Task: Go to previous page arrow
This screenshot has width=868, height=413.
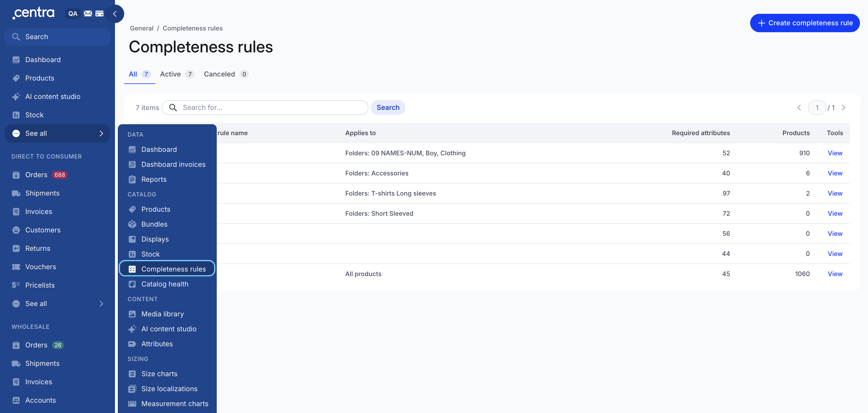Action: 799,108
